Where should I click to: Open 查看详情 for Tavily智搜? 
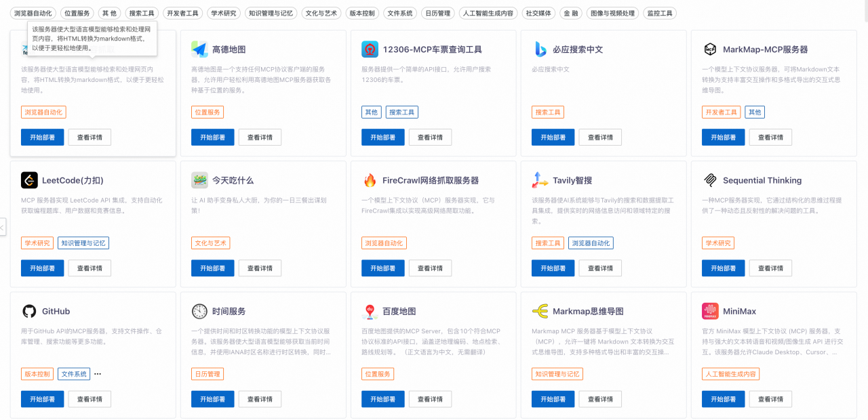click(x=600, y=268)
